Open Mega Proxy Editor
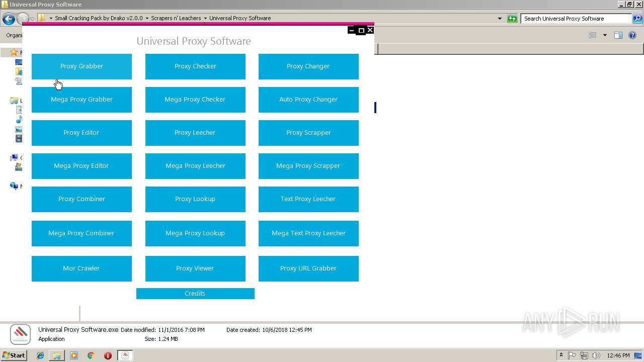Viewport: 644px width, 362px height. (x=82, y=166)
